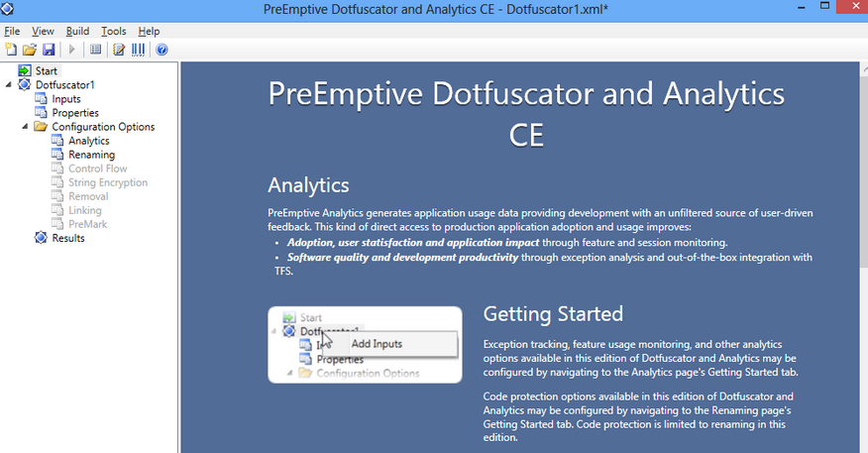
Task: Select the disabled Linking item
Action: click(x=85, y=210)
